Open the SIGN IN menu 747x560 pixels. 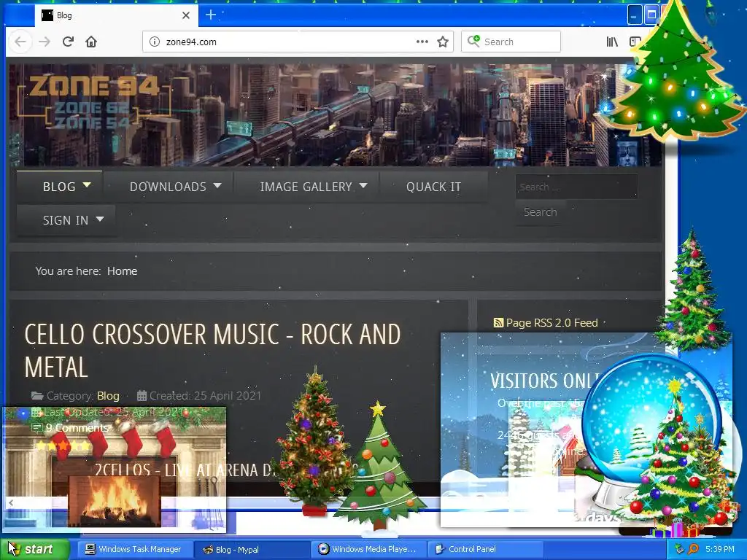[x=65, y=220]
